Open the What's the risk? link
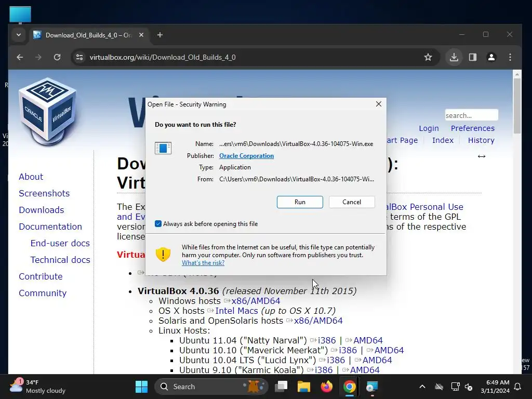This screenshot has height=399, width=532. pyautogui.click(x=203, y=262)
